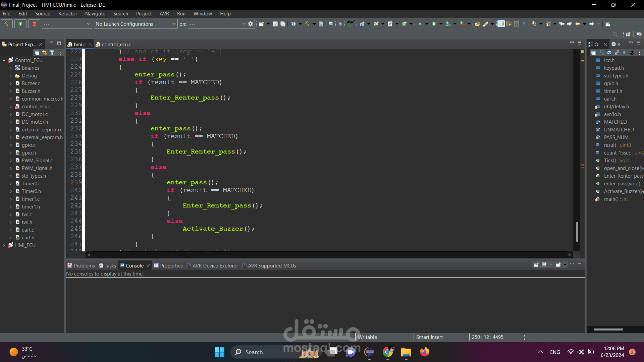
Task: Open the Refactor menu
Action: point(67,14)
